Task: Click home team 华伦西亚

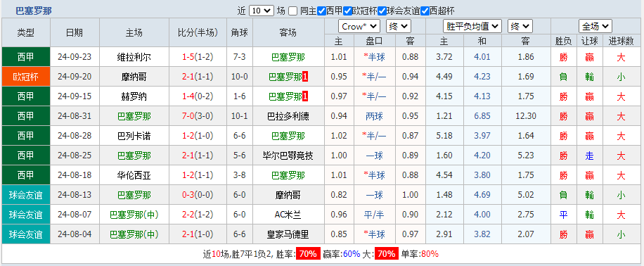Action: click(134, 175)
